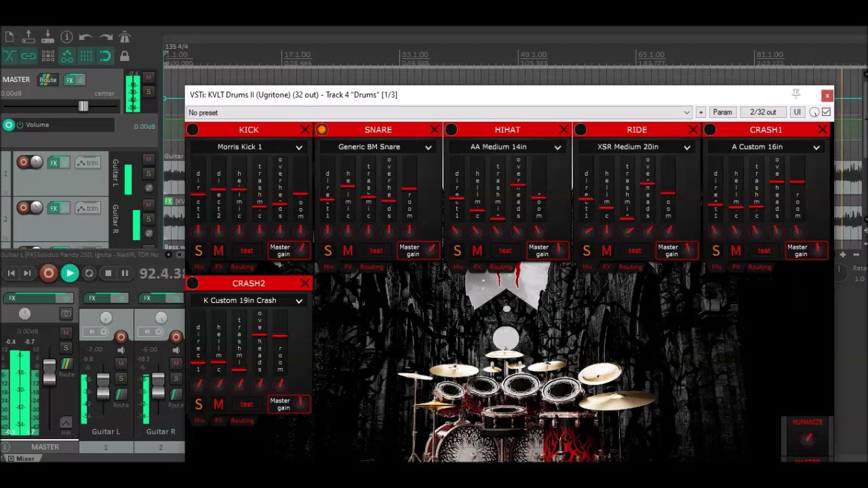The width and height of the screenshot is (868, 488).
Task: Open the AA Medium 14in hihat dropdown
Action: tap(507, 147)
